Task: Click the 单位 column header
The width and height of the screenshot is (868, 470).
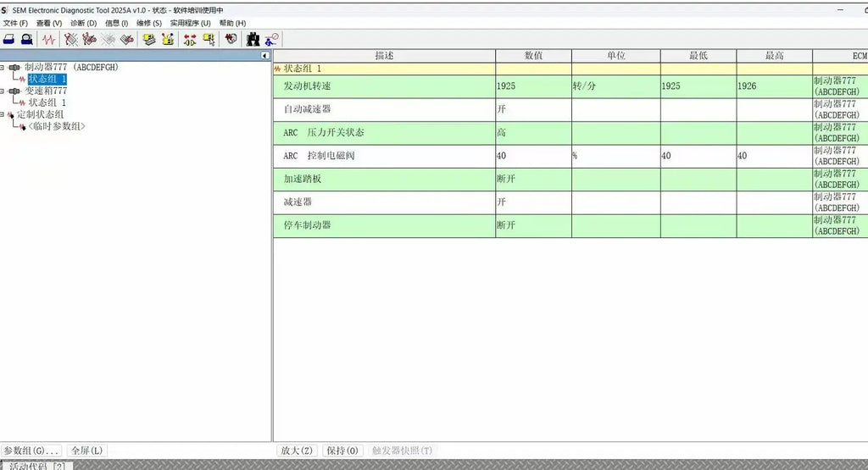Action: tap(616, 55)
